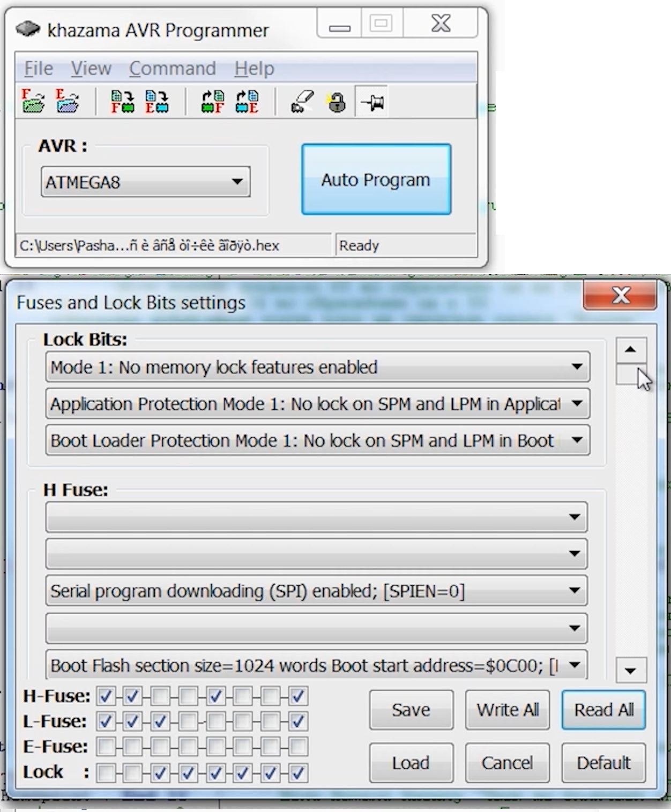Toggle third L-Fuse checkbox, bit 5

tap(160, 721)
